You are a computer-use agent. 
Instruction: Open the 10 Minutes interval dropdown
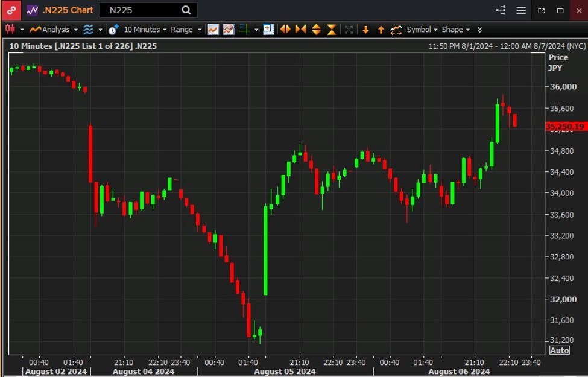143,29
